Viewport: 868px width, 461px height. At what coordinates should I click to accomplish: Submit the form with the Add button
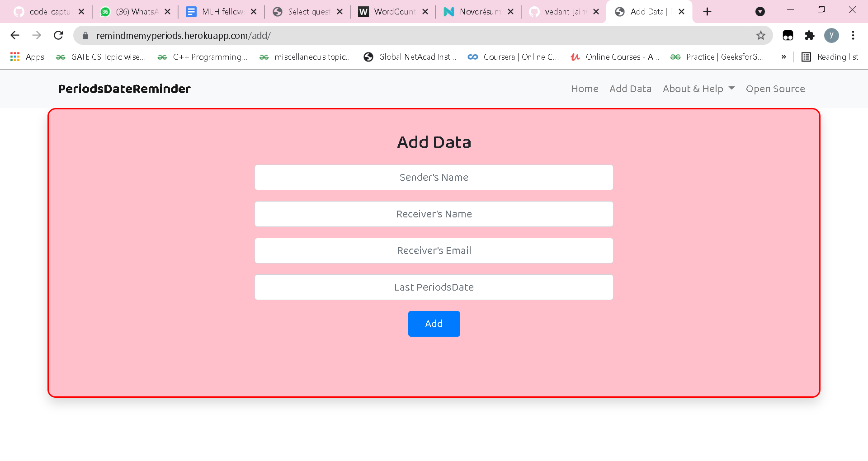(x=434, y=324)
